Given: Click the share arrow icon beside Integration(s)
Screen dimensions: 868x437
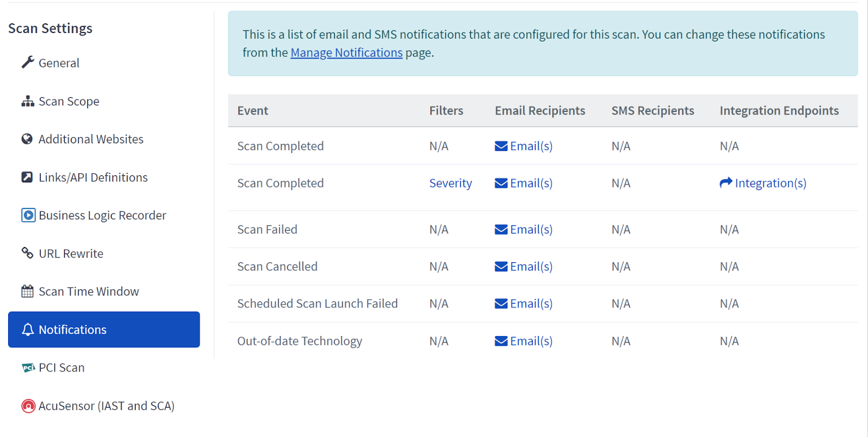Looking at the screenshot, I should [x=726, y=183].
